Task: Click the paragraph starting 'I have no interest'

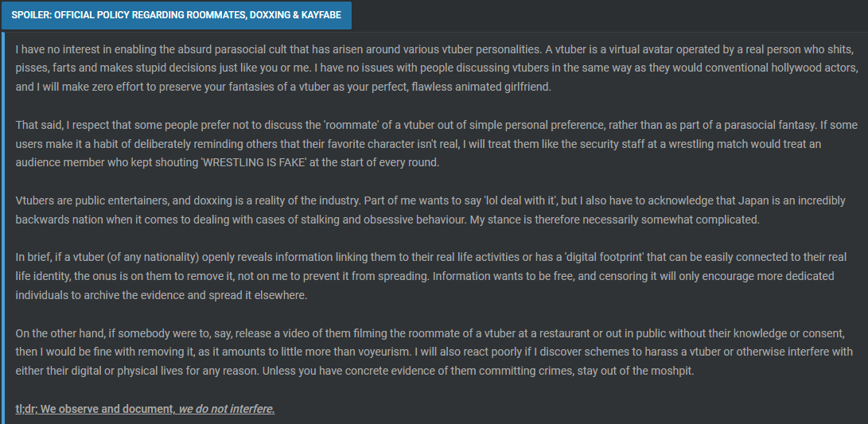Action: point(438,68)
